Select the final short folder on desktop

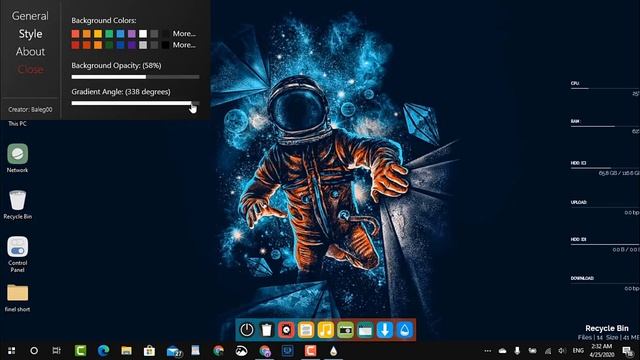click(x=18, y=298)
